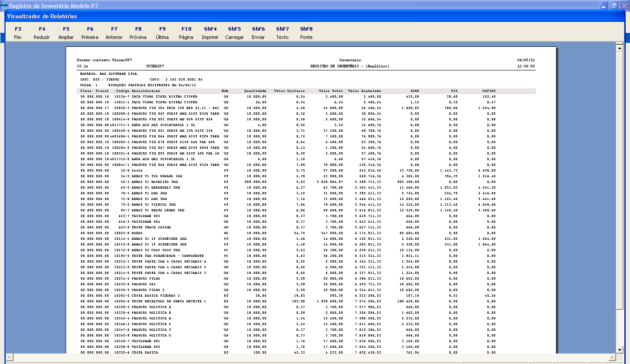Click the EMPRESA: RMS SOFTWARE LTDA. line
This screenshot has height=364, width=630.
[109, 74]
